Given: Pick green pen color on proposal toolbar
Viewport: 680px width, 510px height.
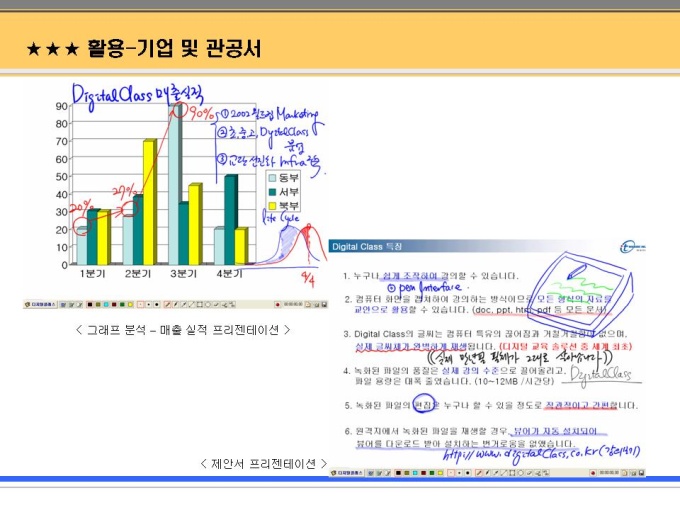Looking at the screenshot, I should click(x=432, y=473).
